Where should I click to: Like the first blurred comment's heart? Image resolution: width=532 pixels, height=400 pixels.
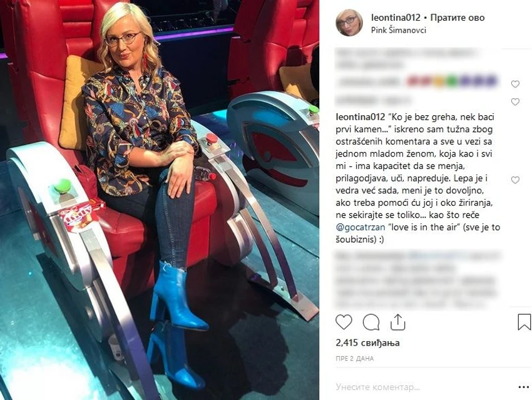coord(515,84)
